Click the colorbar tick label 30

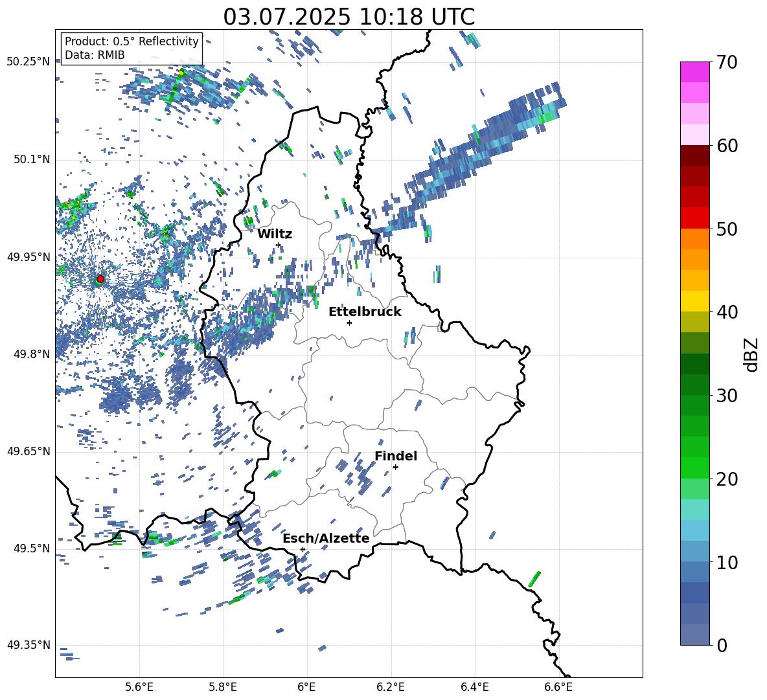(727, 396)
